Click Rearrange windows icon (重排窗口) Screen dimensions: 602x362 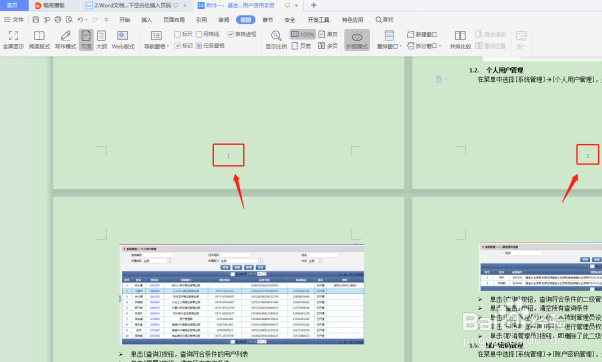389,36
